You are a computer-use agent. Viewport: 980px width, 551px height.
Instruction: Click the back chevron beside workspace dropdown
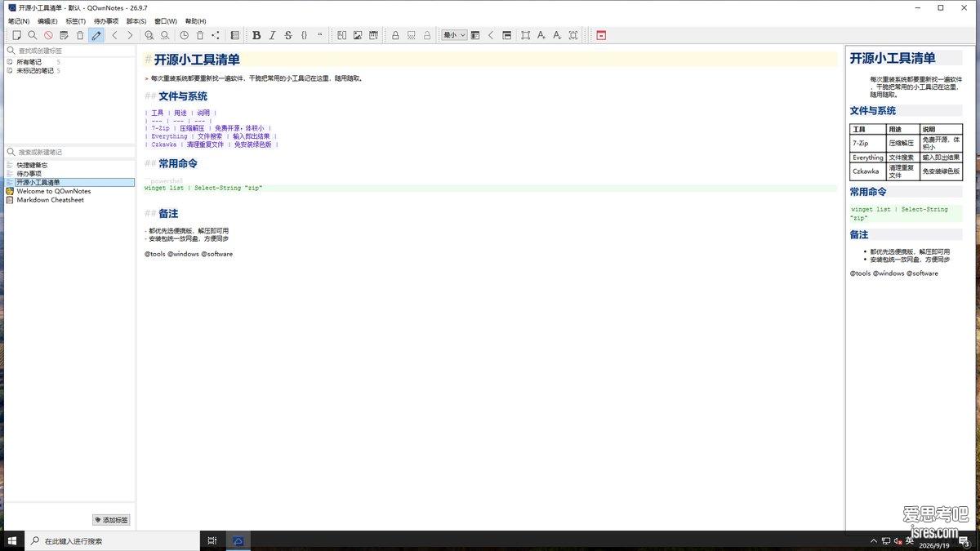(x=491, y=35)
